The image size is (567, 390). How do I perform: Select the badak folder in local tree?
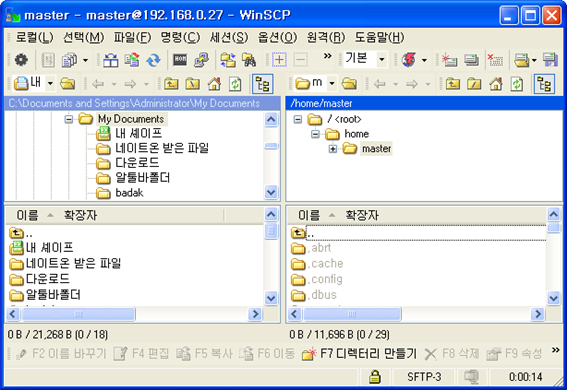tap(120, 193)
